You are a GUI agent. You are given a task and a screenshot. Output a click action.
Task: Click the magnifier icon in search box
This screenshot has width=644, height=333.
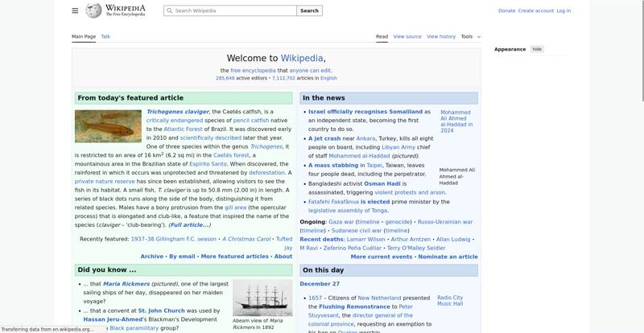pyautogui.click(x=169, y=11)
